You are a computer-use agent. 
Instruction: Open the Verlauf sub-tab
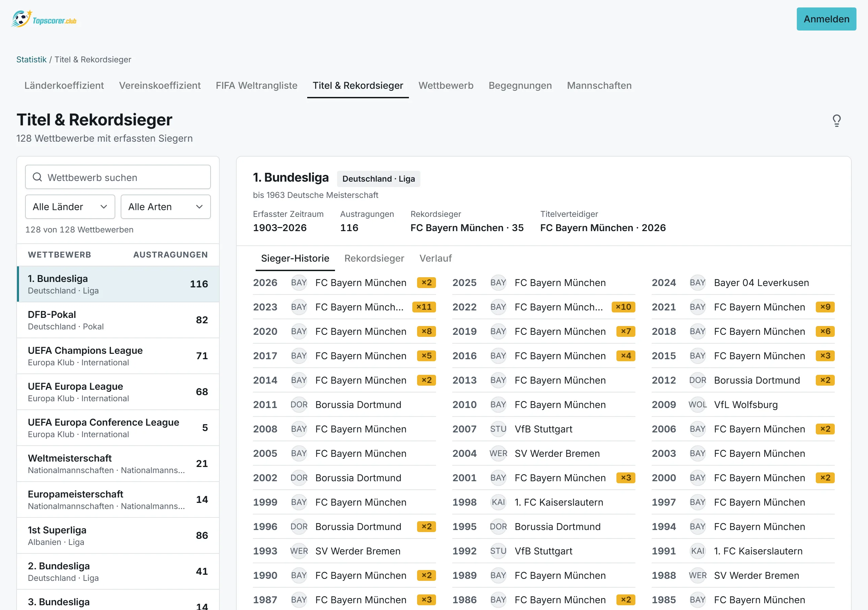(435, 259)
